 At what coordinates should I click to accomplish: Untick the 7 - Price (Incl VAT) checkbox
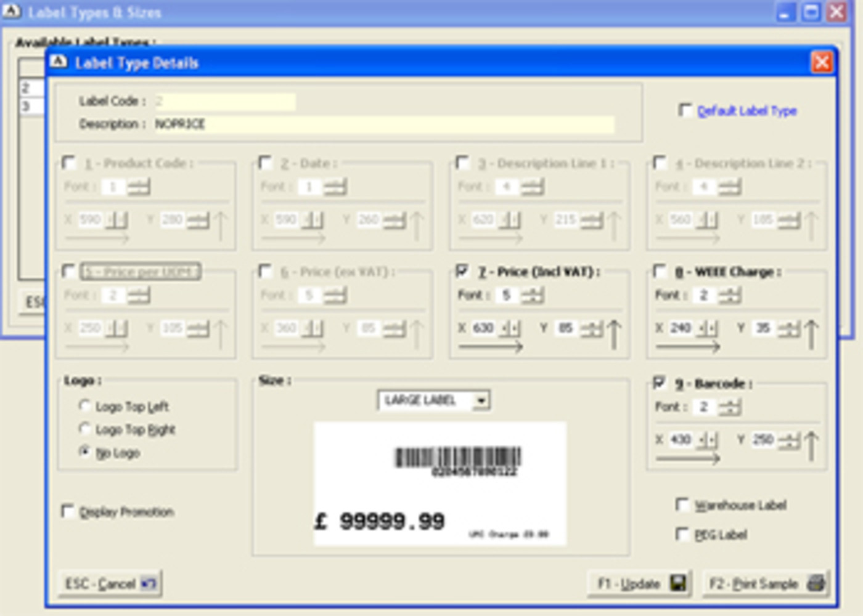462,271
